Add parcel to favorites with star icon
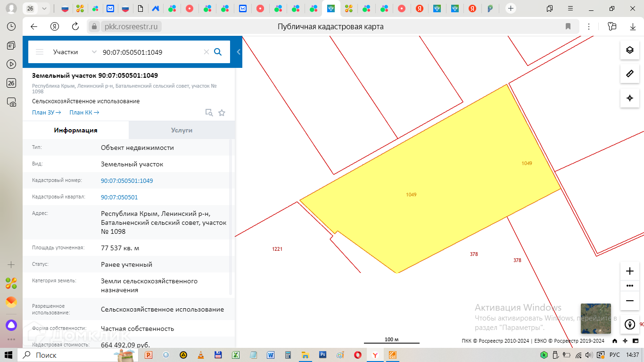This screenshot has height=362, width=644. [222, 113]
